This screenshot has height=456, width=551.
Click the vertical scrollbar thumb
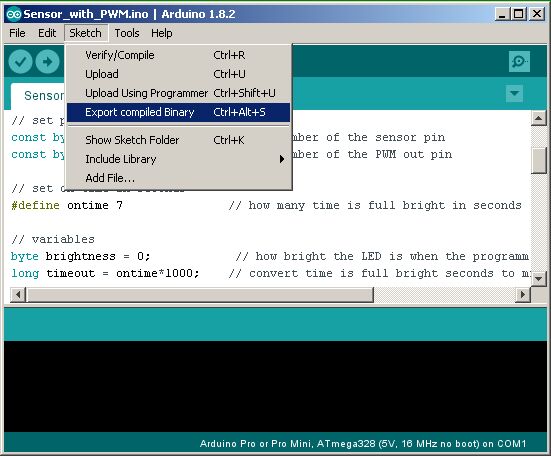538,160
